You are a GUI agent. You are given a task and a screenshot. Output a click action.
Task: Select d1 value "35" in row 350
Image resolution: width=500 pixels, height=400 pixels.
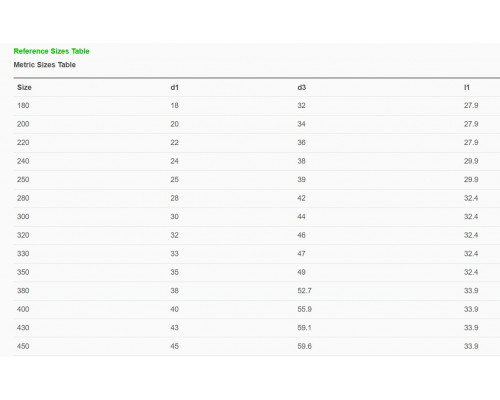(175, 272)
